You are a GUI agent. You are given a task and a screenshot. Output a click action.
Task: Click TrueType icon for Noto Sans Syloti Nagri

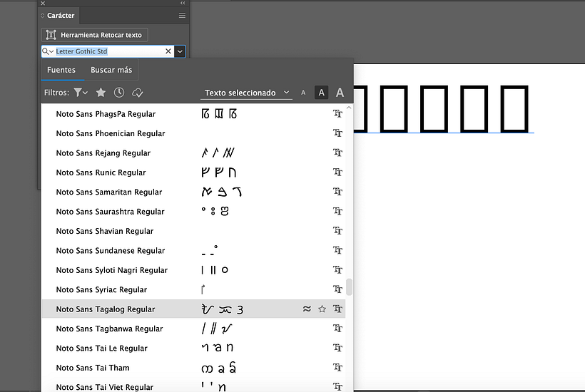[x=337, y=270]
